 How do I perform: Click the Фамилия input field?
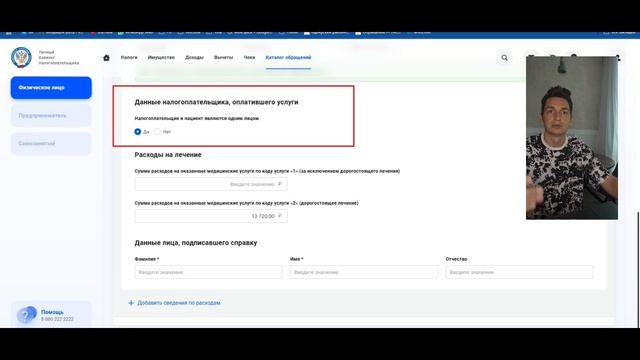click(208, 272)
